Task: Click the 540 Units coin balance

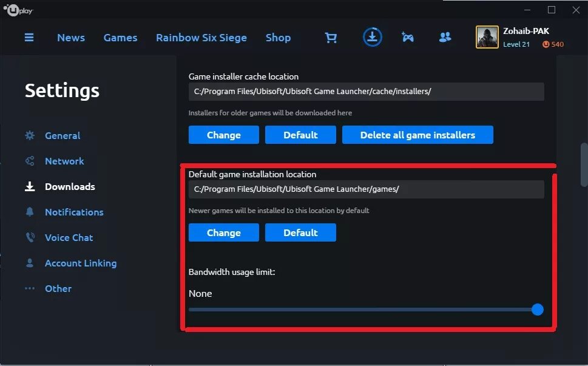Action: [x=553, y=44]
